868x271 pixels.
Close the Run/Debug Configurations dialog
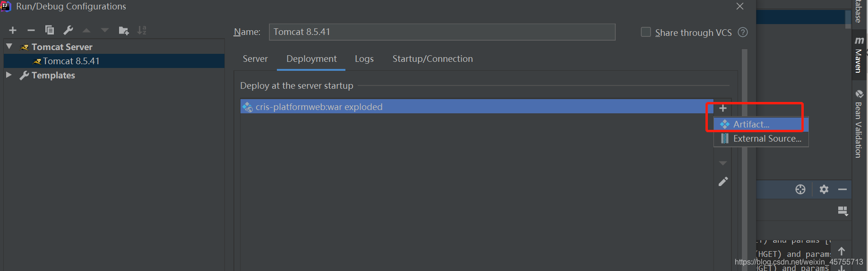pos(740,6)
